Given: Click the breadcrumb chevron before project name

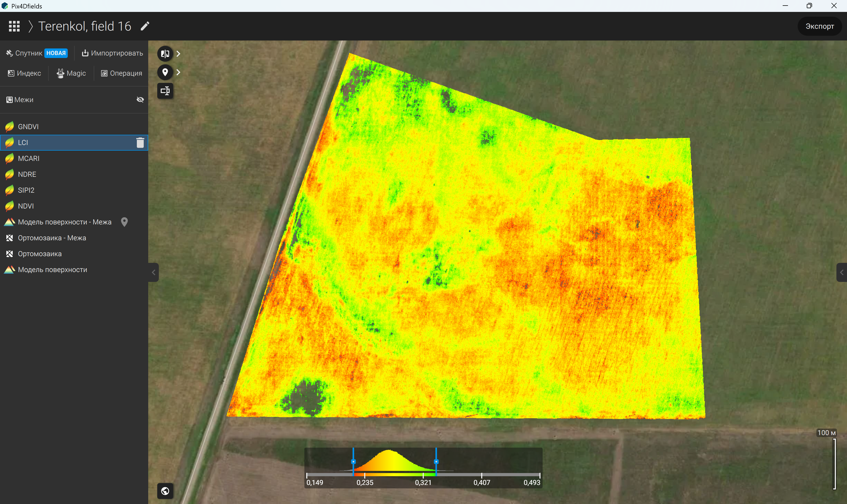Looking at the screenshot, I should (x=30, y=26).
